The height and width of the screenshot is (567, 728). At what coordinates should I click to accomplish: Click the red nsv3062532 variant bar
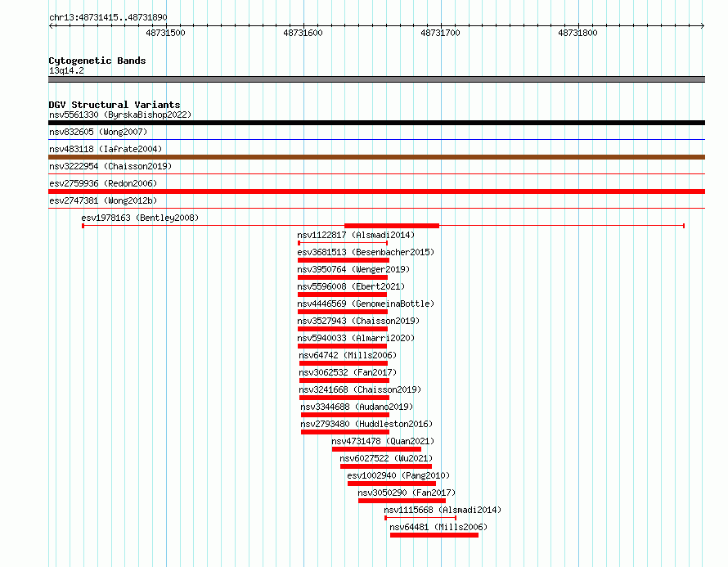pyautogui.click(x=344, y=380)
